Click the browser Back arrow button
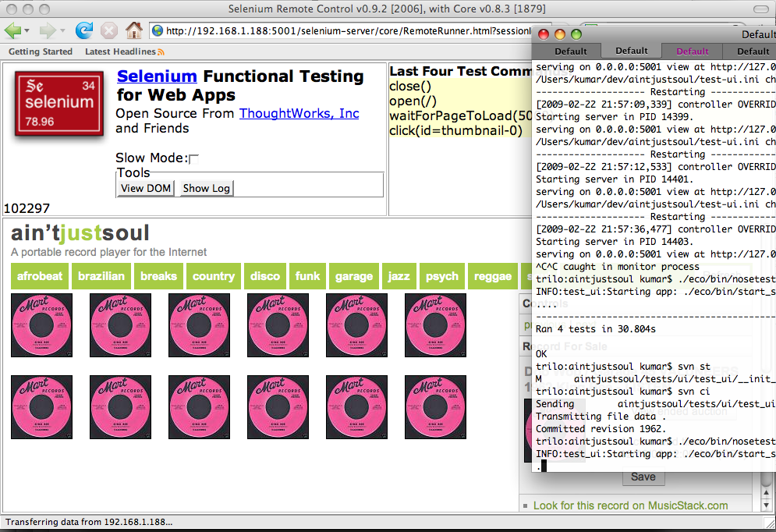The width and height of the screenshot is (776, 532). (x=12, y=30)
